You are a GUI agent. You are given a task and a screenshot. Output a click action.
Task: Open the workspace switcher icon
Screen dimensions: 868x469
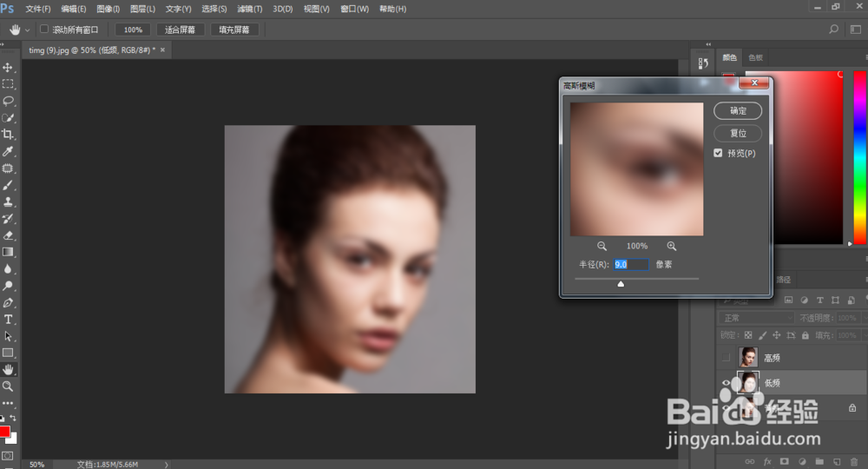[x=856, y=30]
